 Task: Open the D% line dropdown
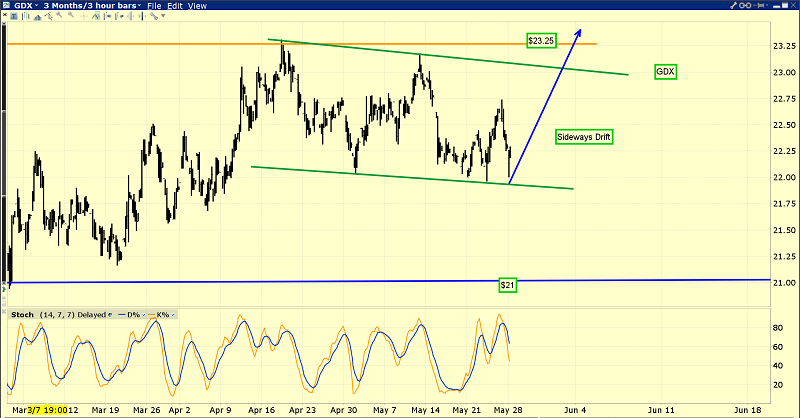click(x=144, y=315)
